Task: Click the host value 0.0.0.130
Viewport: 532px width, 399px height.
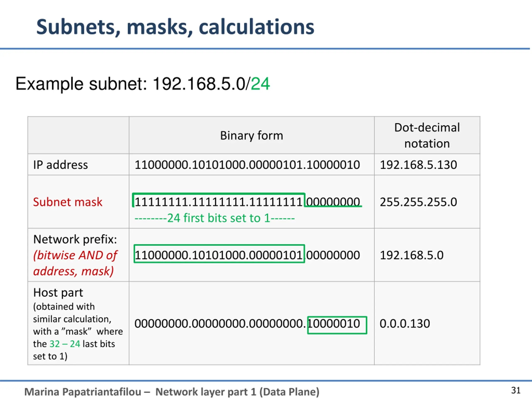Action: pyautogui.click(x=405, y=324)
